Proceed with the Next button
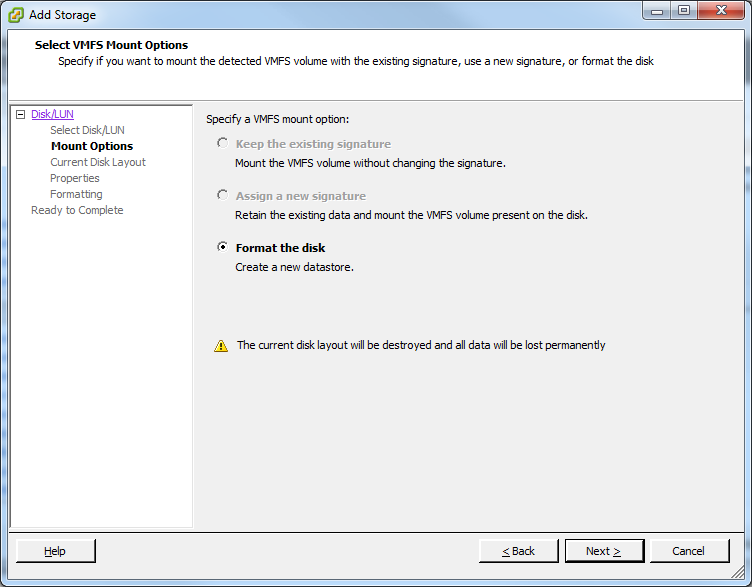752x587 pixels. click(603, 551)
